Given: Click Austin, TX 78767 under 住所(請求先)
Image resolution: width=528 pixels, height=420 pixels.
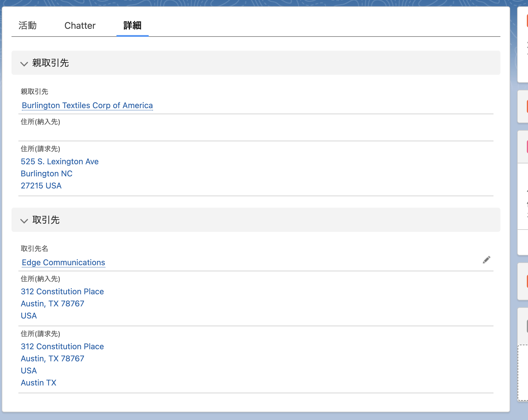Looking at the screenshot, I should pyautogui.click(x=52, y=358).
